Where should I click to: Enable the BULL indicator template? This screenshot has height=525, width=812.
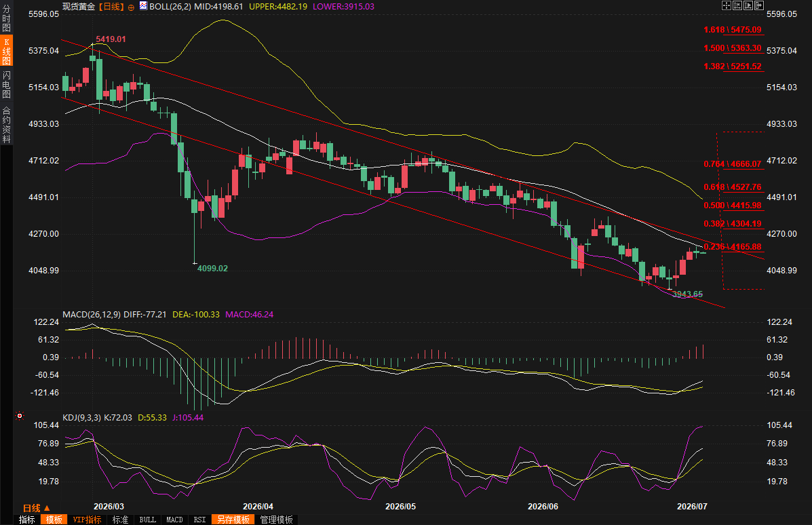[148, 520]
